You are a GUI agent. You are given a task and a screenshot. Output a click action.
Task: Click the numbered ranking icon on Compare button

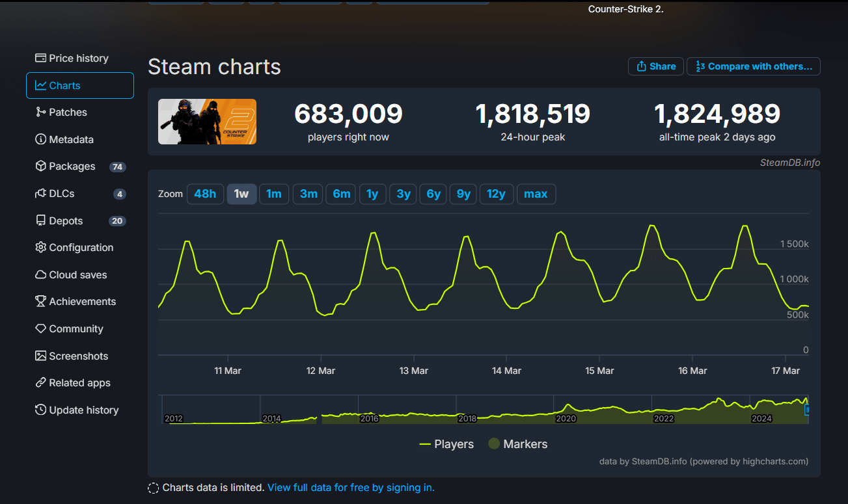coord(700,66)
